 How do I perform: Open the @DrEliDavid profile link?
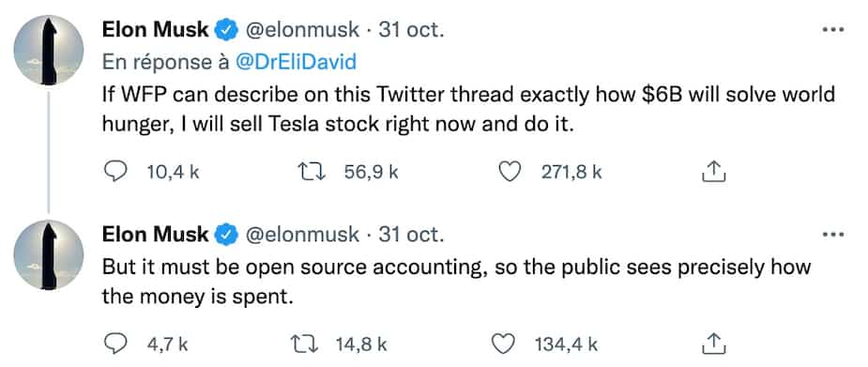[296, 63]
